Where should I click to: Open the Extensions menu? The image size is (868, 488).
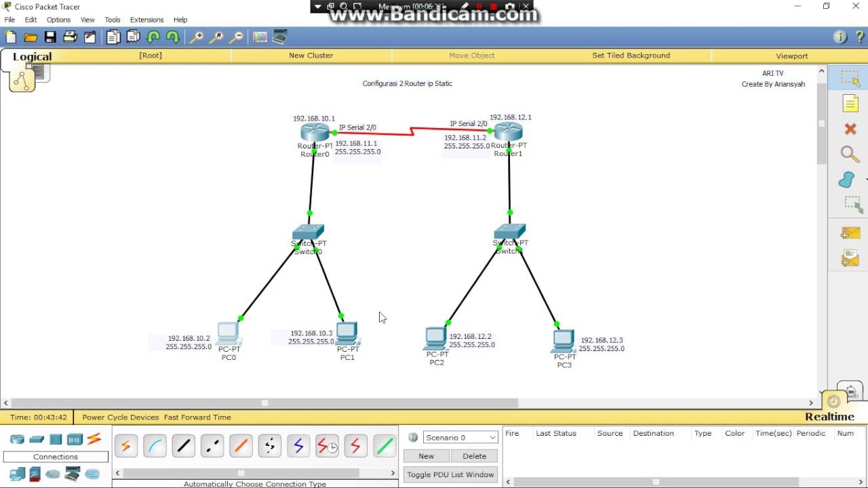pos(146,20)
